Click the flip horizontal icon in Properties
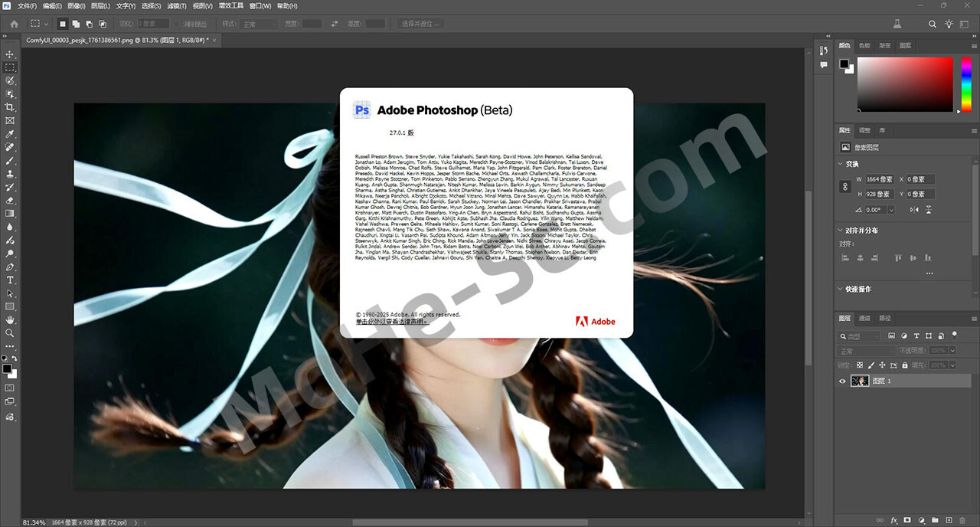Screen dimensions: 980x527 [914, 209]
